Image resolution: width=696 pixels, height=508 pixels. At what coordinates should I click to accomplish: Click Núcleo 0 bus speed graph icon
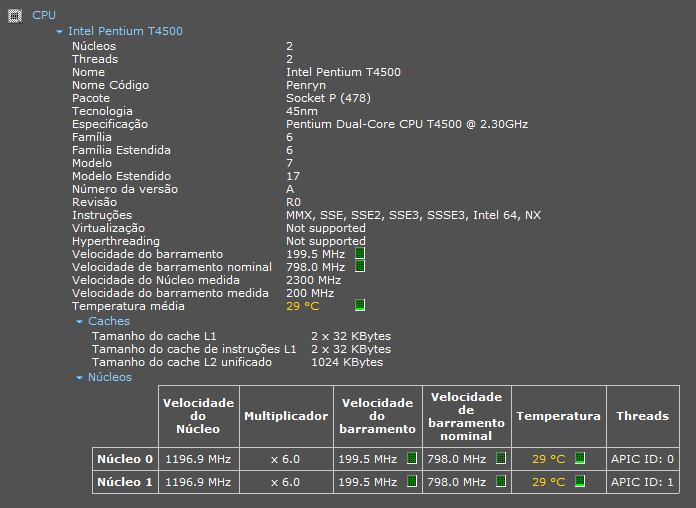pos(412,458)
